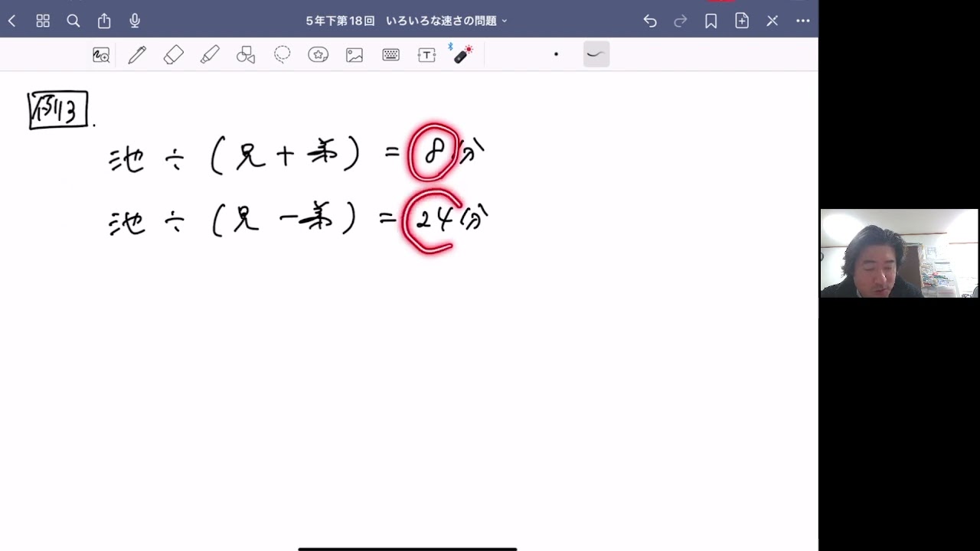Open search in the document

click(73, 21)
